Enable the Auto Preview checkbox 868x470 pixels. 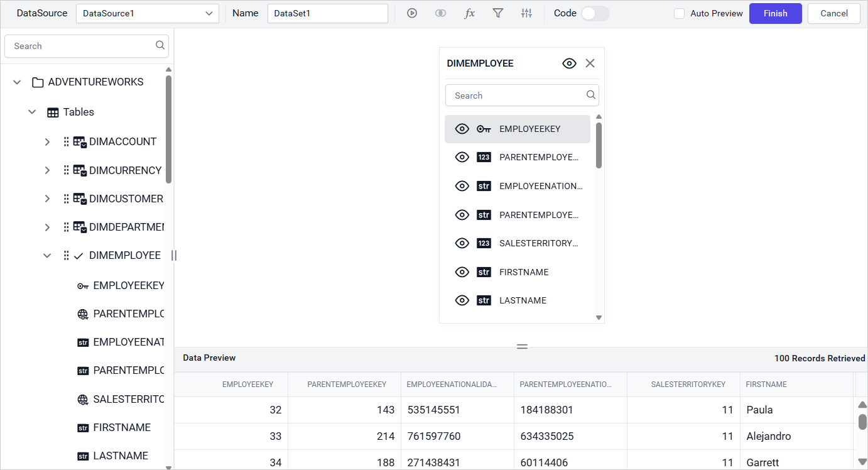click(679, 13)
